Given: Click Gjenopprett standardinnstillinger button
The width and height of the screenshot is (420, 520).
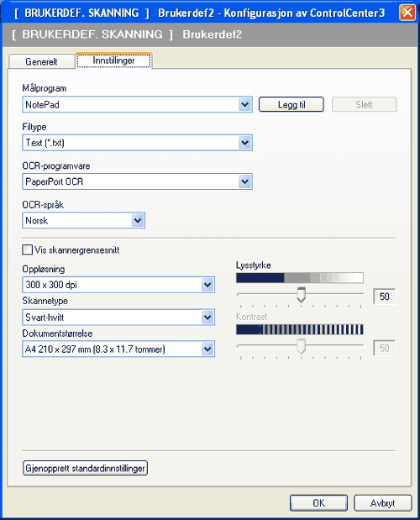Looking at the screenshot, I should click(85, 468).
